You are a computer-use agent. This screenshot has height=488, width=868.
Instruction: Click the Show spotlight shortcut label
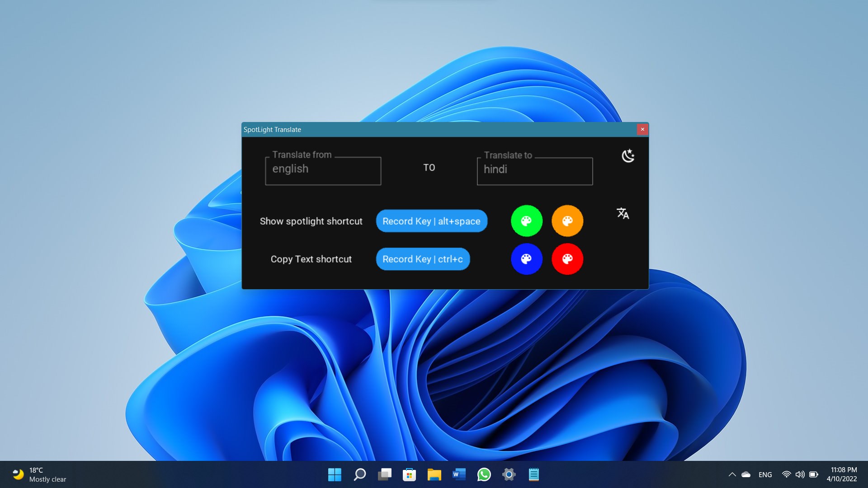click(x=311, y=221)
